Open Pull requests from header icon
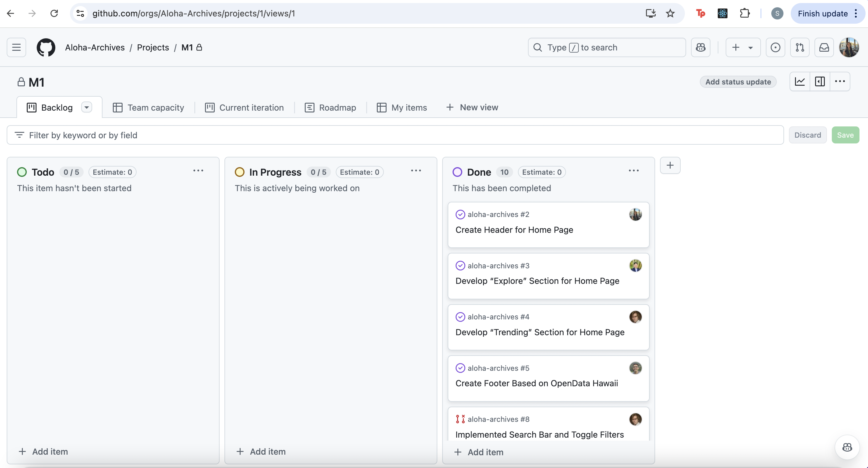Image resolution: width=868 pixels, height=468 pixels. 800,47
